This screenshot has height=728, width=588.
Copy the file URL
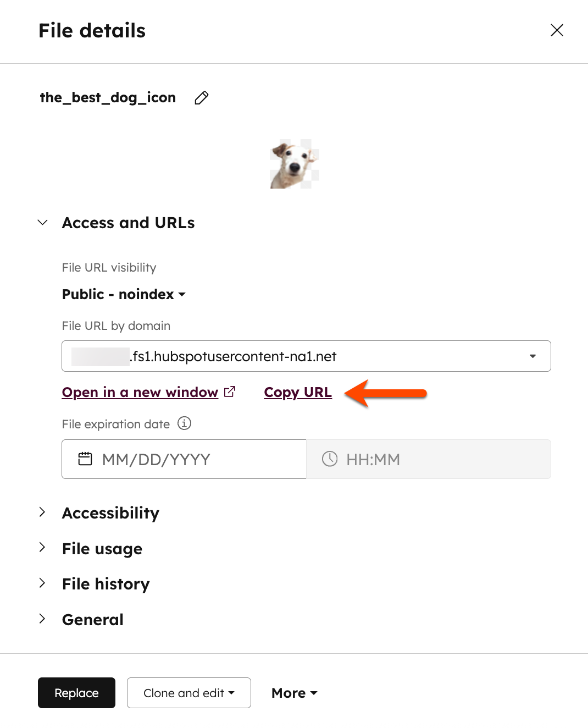pos(297,392)
